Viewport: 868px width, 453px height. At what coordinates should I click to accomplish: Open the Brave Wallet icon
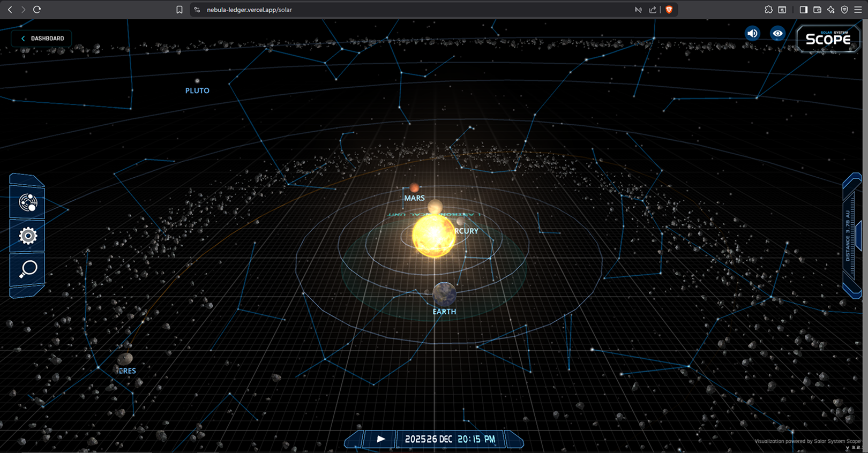[x=817, y=10]
